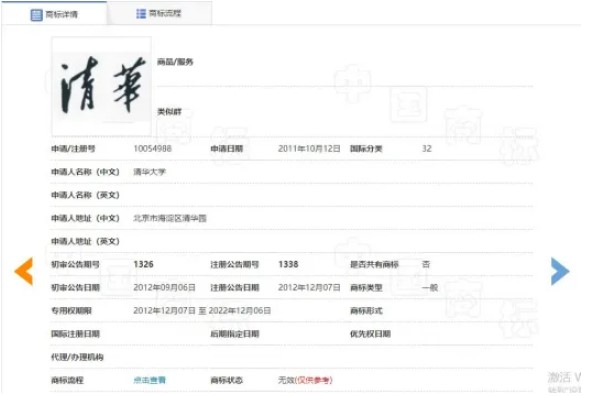Select application date 2011年10月12日
Viewport: 594px width, 396px height.
click(309, 149)
